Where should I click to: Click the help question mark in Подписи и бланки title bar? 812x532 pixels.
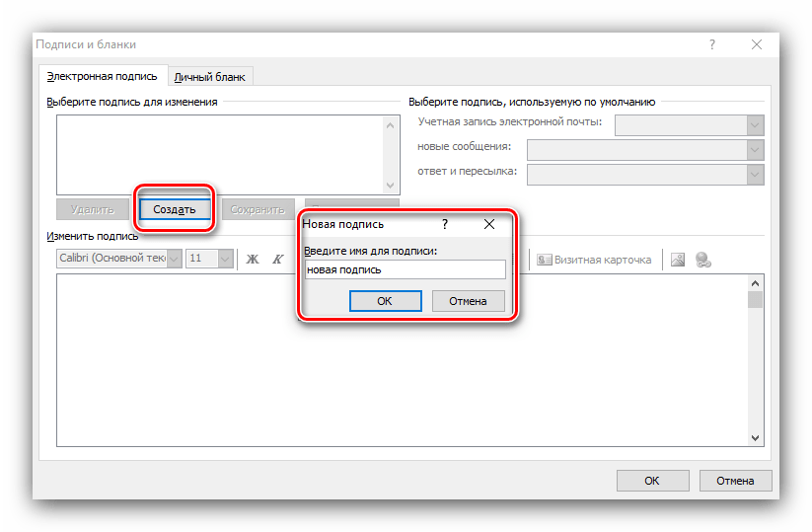711,44
